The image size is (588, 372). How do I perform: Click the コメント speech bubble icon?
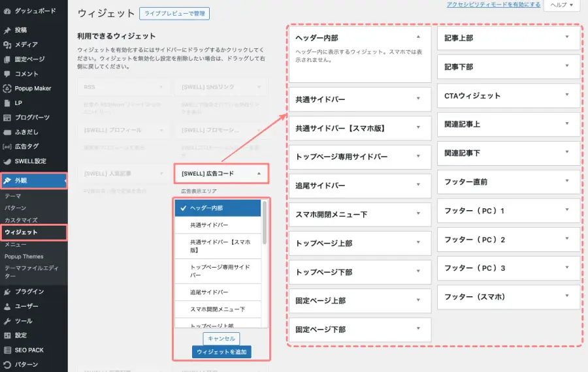pyautogui.click(x=7, y=74)
